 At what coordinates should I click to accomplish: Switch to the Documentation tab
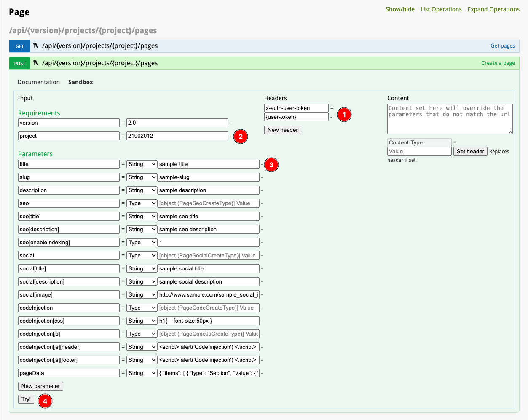[x=39, y=82]
